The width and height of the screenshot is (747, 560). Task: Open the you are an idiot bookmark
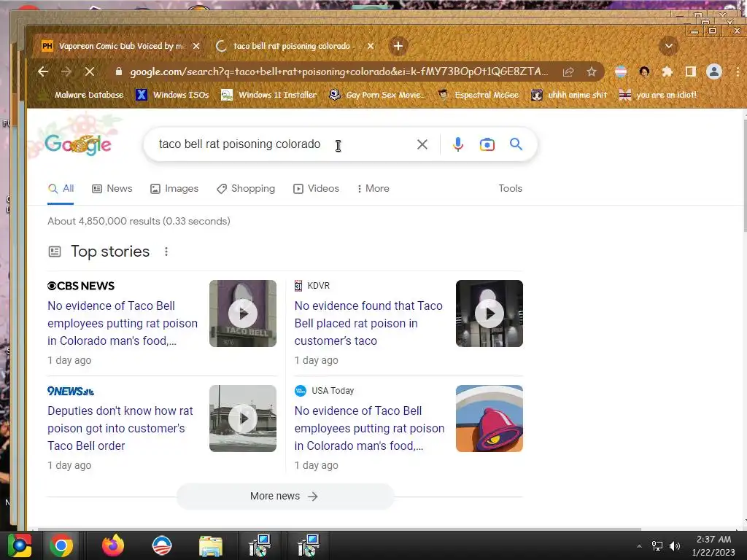click(658, 95)
